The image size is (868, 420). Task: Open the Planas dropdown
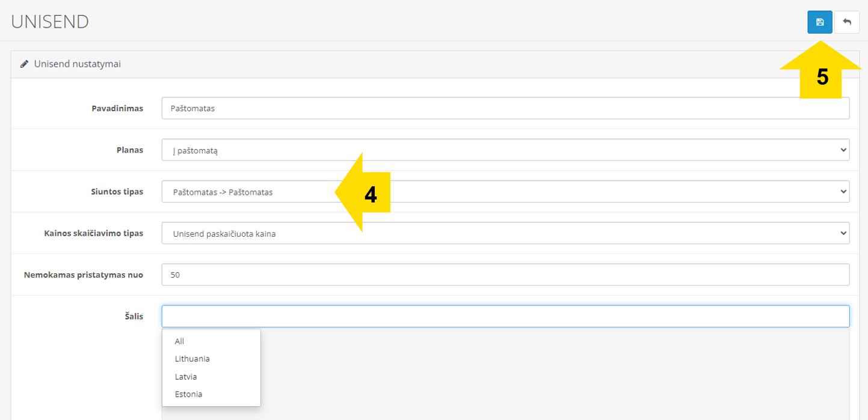505,150
